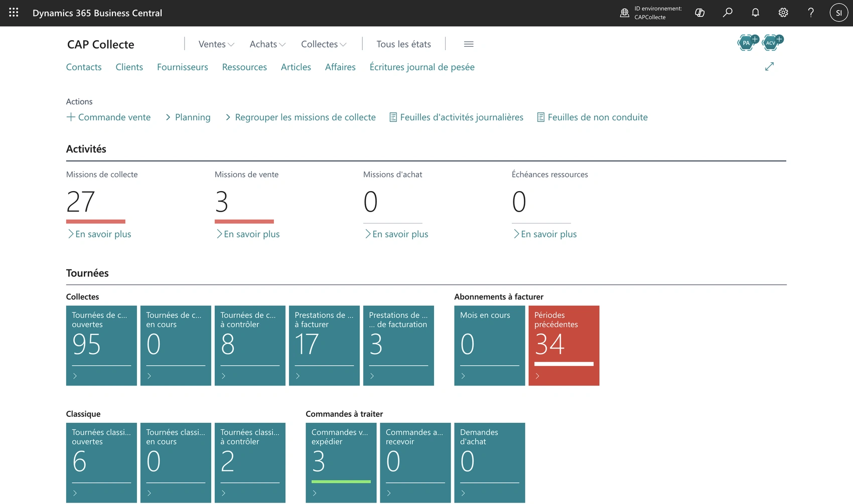Click the expand page arrows icon
Viewport: 853px width, 504px height.
pyautogui.click(x=769, y=66)
